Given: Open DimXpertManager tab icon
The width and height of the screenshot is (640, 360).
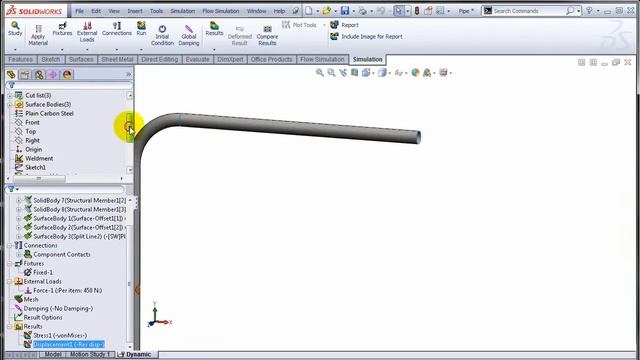Looking at the screenshot, I should [53, 75].
